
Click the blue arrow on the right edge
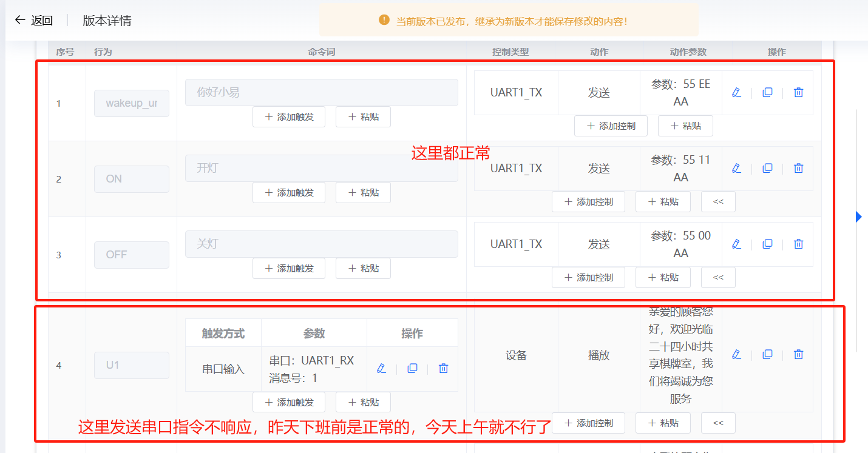pyautogui.click(x=858, y=216)
